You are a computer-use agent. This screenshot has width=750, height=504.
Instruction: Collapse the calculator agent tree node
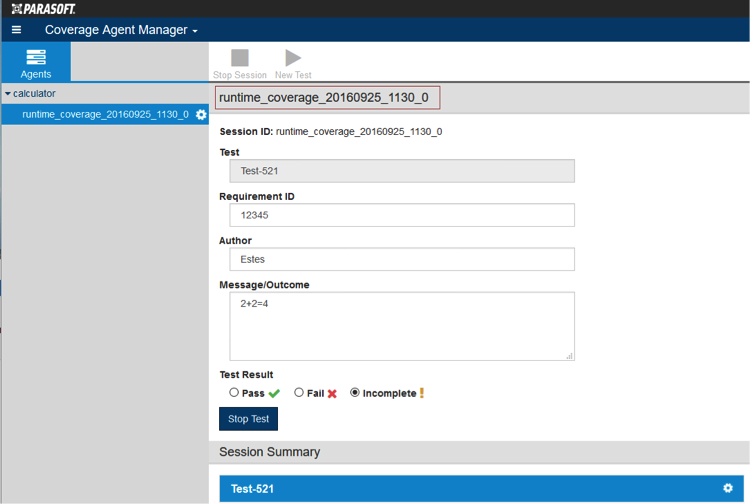pyautogui.click(x=8, y=94)
